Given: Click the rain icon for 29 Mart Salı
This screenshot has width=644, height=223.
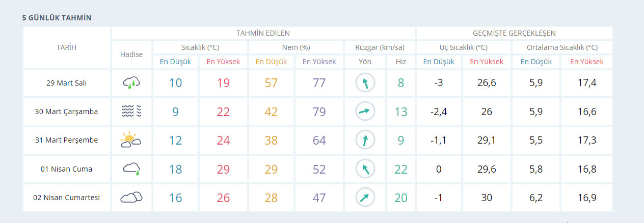Looking at the screenshot, I should coord(131,83).
